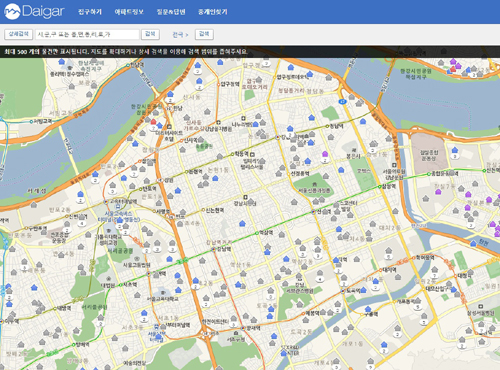Select blue house marker left of 청담역

point(311,117)
